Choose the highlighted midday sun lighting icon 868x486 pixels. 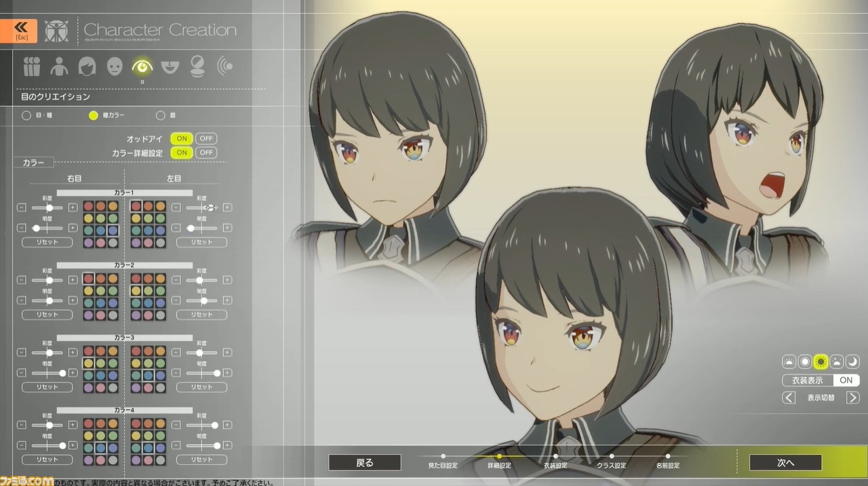(x=821, y=362)
